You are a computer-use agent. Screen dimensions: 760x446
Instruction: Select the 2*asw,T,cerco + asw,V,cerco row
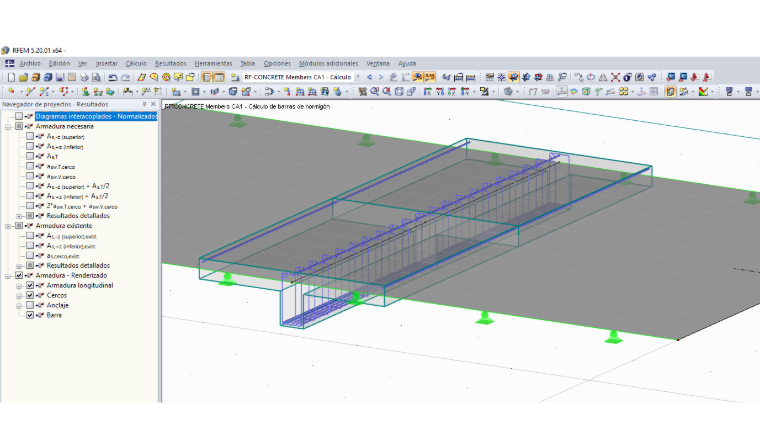[82, 206]
